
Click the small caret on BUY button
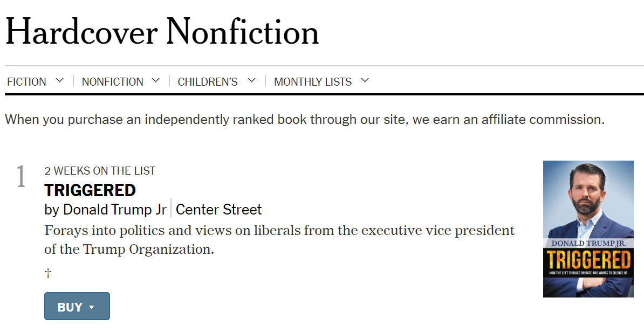tap(92, 307)
